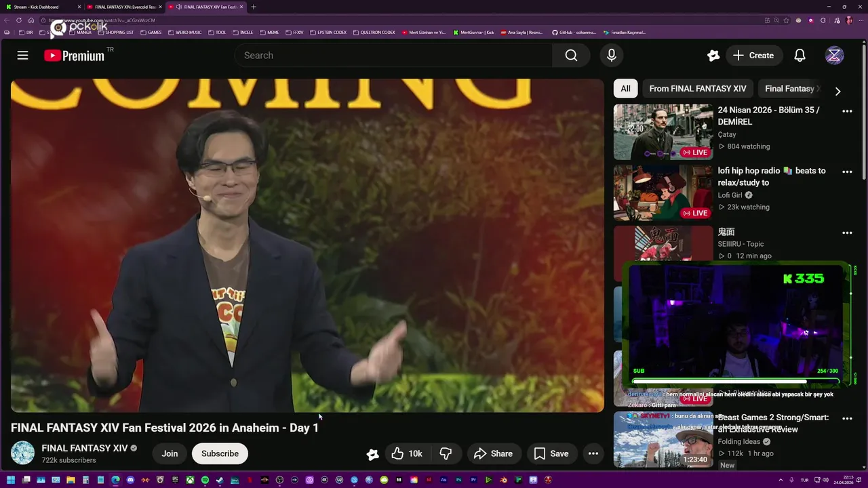This screenshot has width=868, height=488.
Task: Open Beast Games 2 review thumbnail
Action: (x=663, y=439)
